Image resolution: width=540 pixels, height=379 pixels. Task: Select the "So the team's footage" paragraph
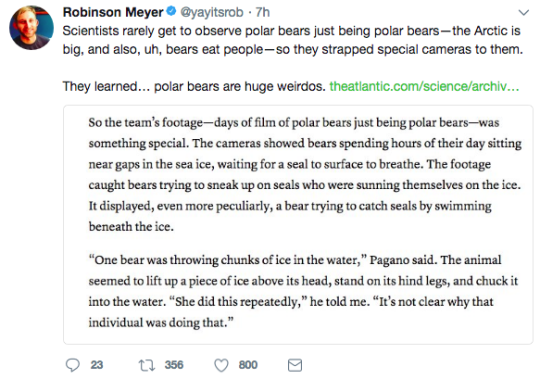(305, 175)
